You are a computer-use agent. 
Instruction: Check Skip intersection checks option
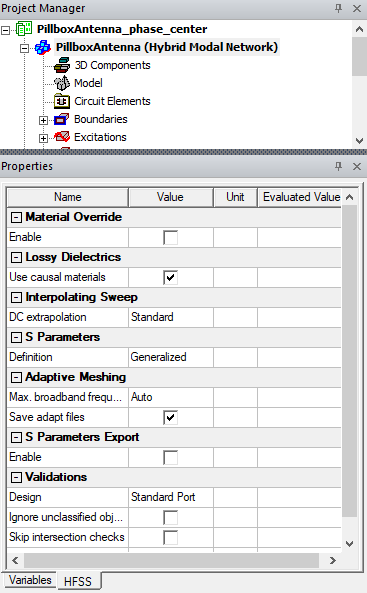click(x=171, y=537)
